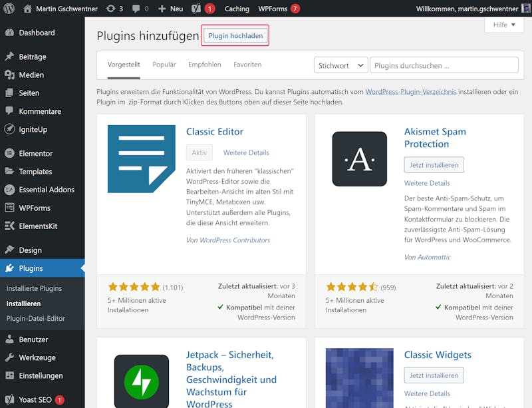Screen dimensions: 532x408
Task: Click the Seiten pages icon
Action: pyautogui.click(x=9, y=93)
